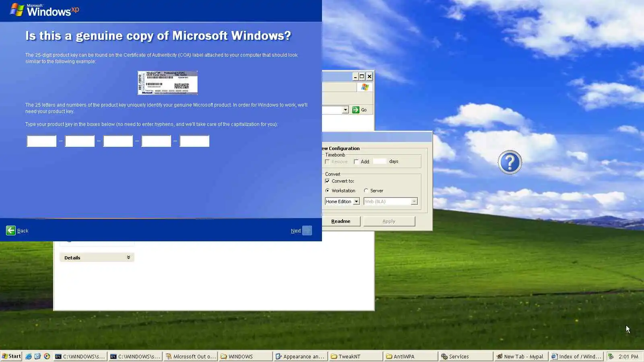
Task: Close the Explorer window behind the wizard
Action: tap(369, 76)
